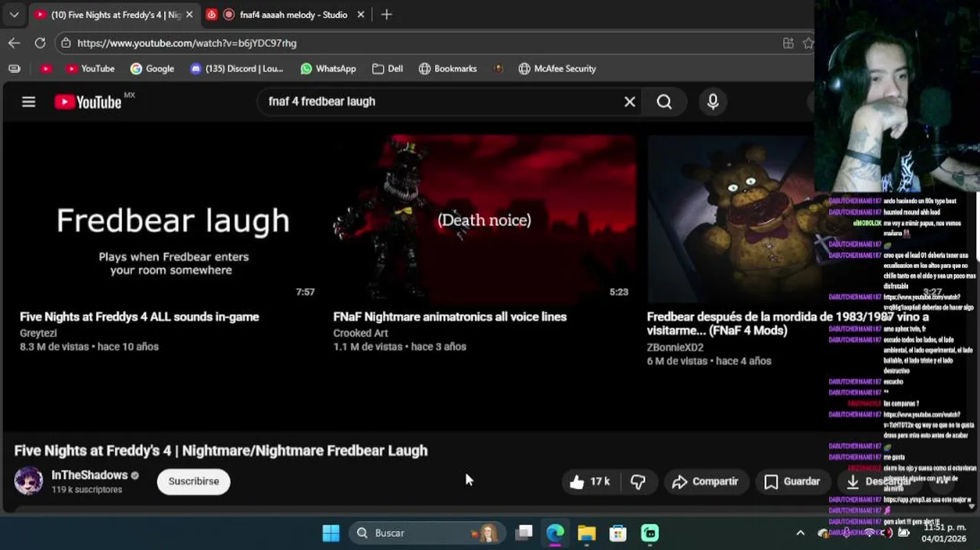Open File Explorer from the taskbar
This screenshot has width=980, height=550.
point(586,533)
